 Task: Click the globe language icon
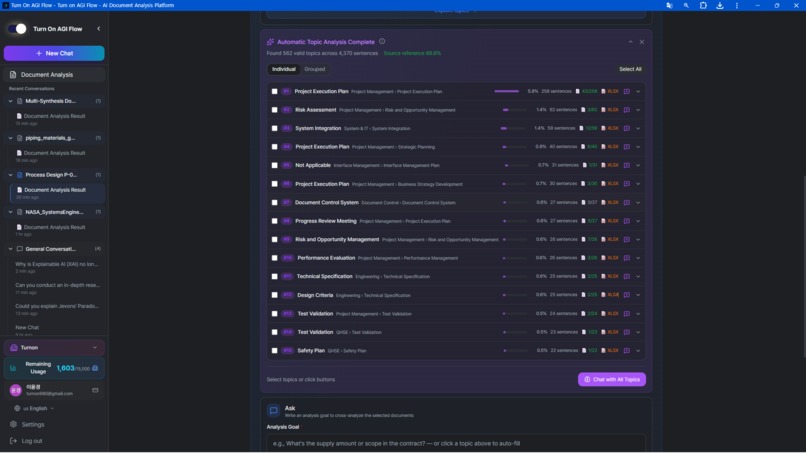17,408
